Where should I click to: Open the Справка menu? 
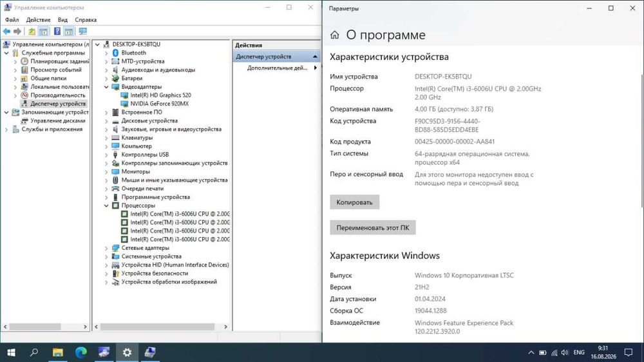[86, 20]
